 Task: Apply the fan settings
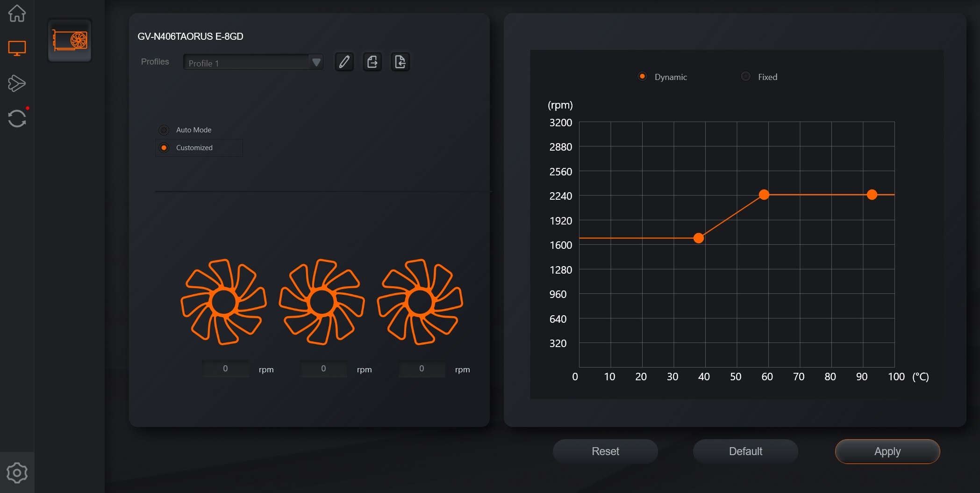coord(887,451)
